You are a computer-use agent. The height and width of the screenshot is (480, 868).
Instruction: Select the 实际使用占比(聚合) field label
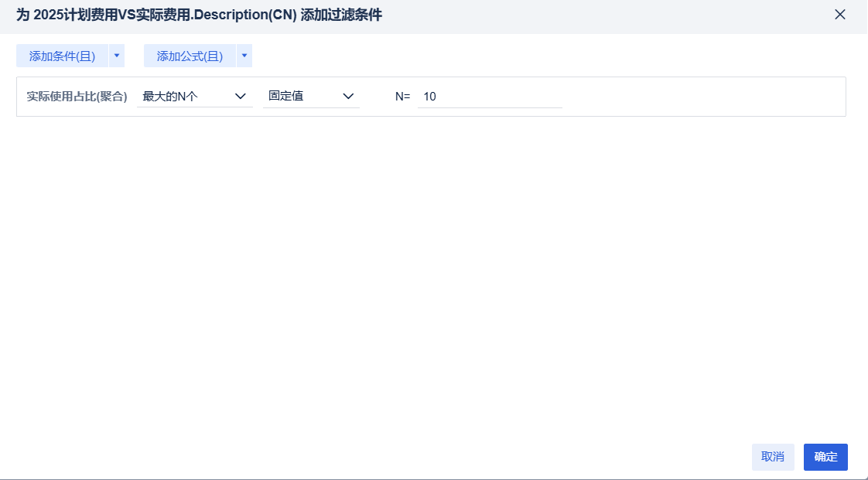click(x=77, y=96)
